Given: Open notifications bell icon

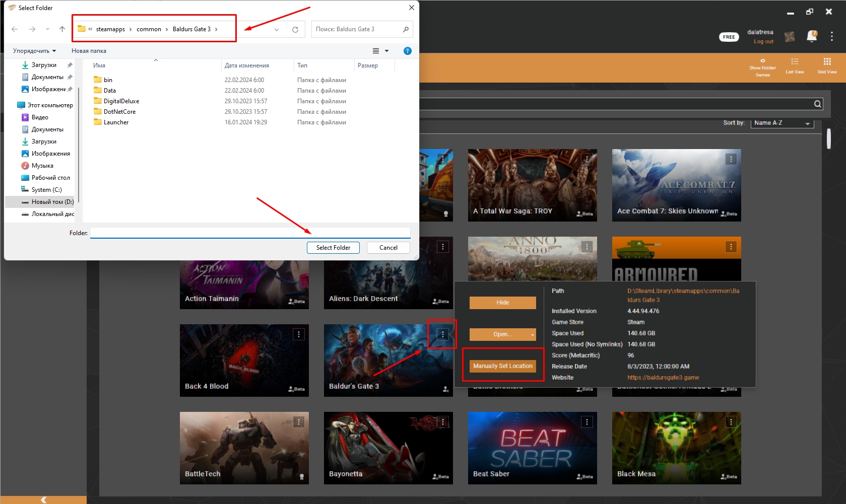Looking at the screenshot, I should (812, 36).
